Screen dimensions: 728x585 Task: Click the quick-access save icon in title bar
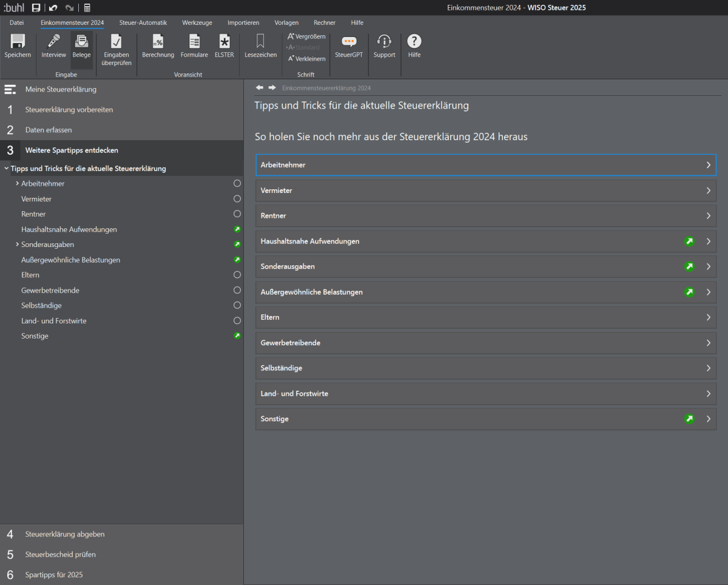pyautogui.click(x=36, y=8)
